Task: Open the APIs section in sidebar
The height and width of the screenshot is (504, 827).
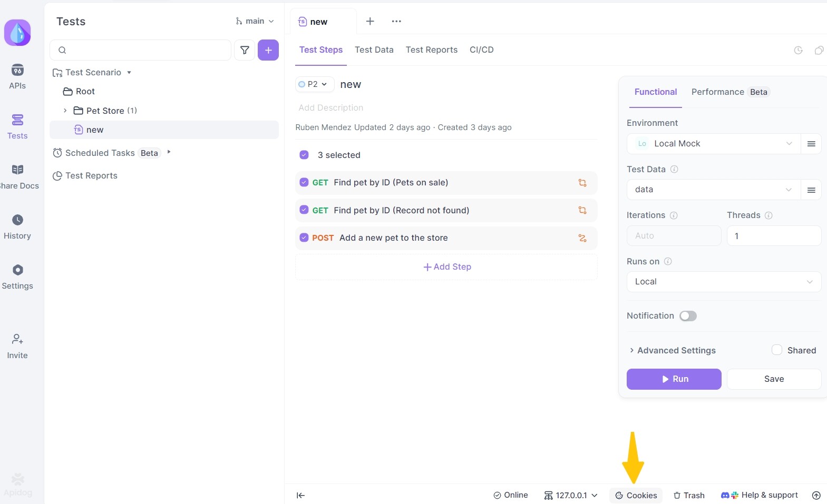Action: click(x=17, y=76)
